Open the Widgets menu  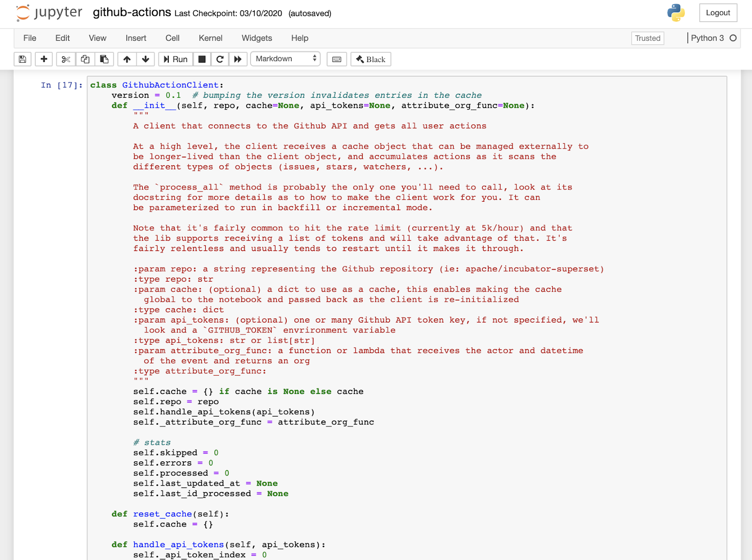pos(257,38)
